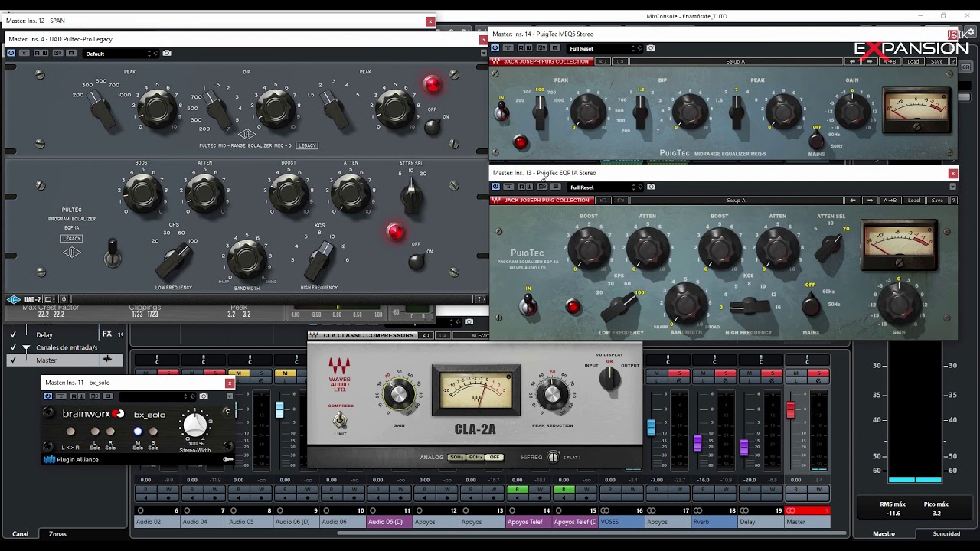This screenshot has width=980, height=551.
Task: Toggle the IN switch on PuigTec MEQ5
Action: click(501, 112)
